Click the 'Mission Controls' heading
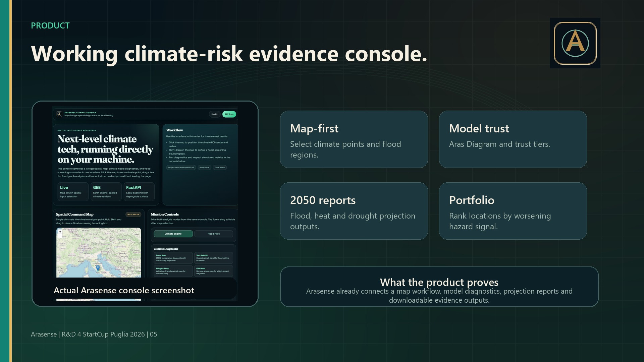The height and width of the screenshot is (362, 644). click(x=165, y=215)
